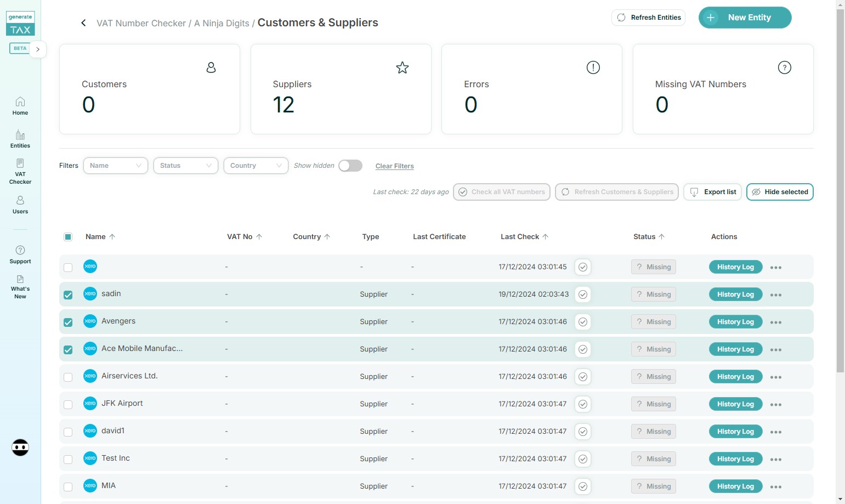Uncheck the Avengers row checkbox
Viewport: 845px width, 504px height.
click(68, 322)
